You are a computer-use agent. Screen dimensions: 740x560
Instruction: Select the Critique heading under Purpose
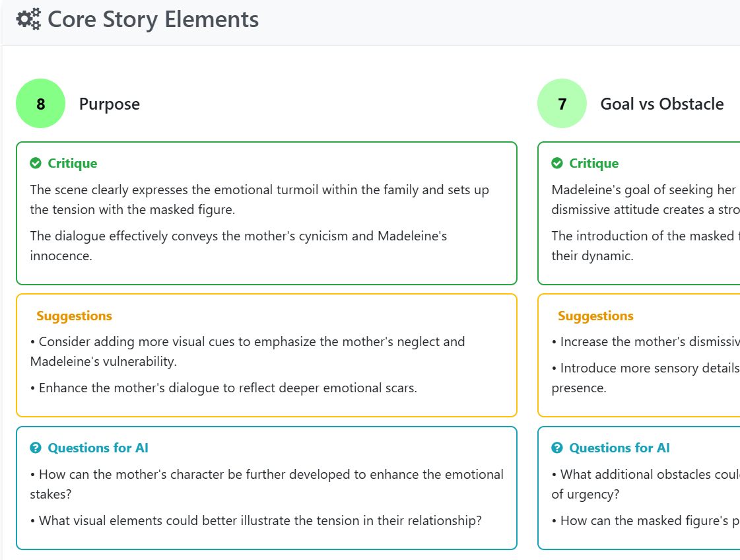pyautogui.click(x=72, y=163)
